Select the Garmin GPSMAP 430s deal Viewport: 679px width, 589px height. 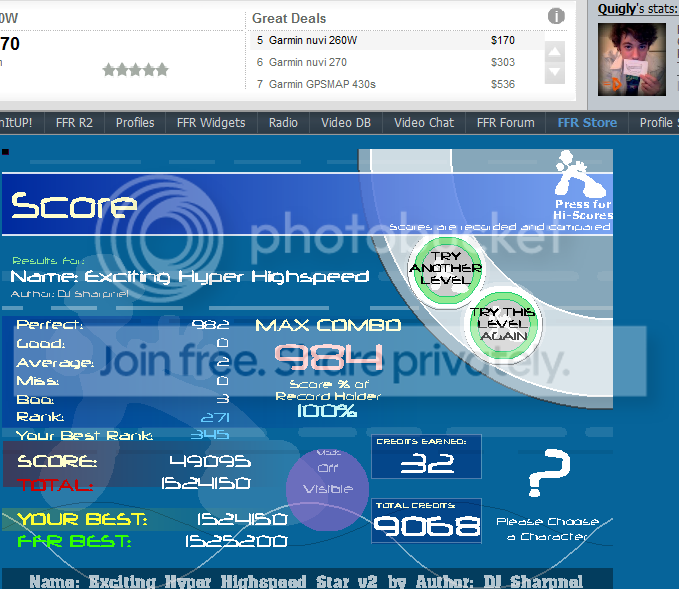tap(322, 84)
